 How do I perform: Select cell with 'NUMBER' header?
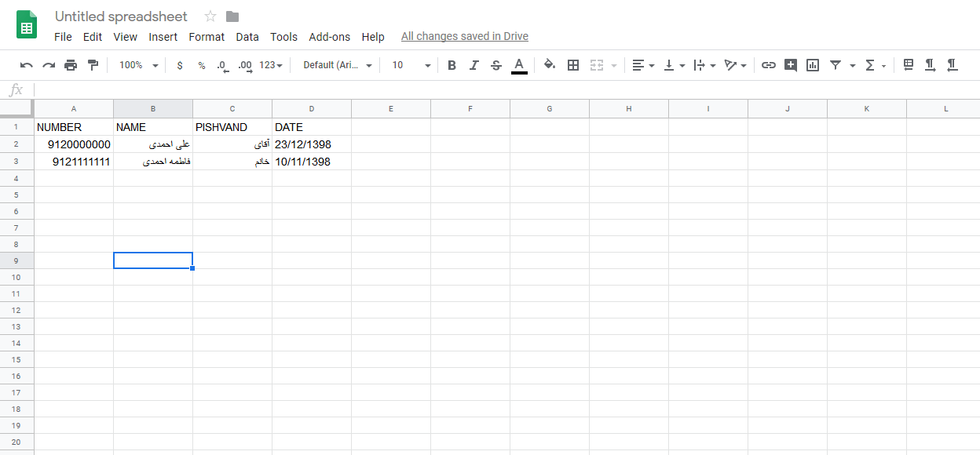[74, 127]
